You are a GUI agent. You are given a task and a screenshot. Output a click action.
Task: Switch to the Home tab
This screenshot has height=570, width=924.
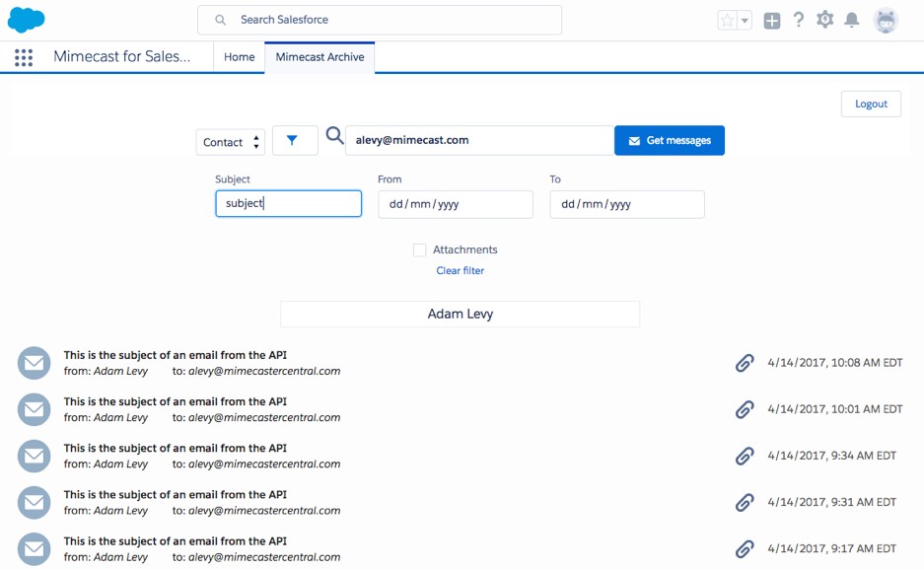pos(239,56)
